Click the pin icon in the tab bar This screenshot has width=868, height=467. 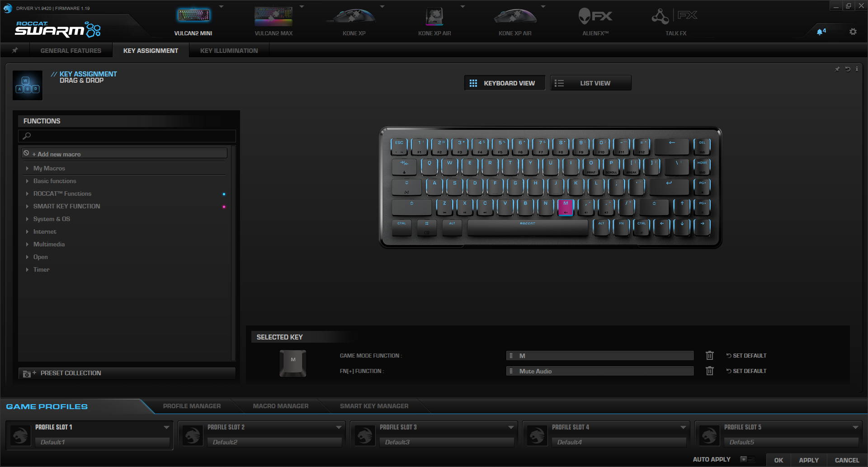[15, 50]
